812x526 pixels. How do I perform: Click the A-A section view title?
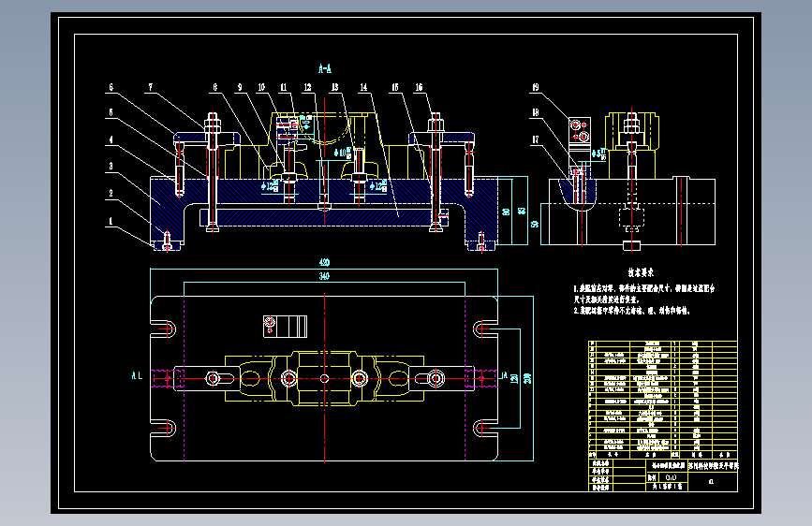tap(325, 68)
